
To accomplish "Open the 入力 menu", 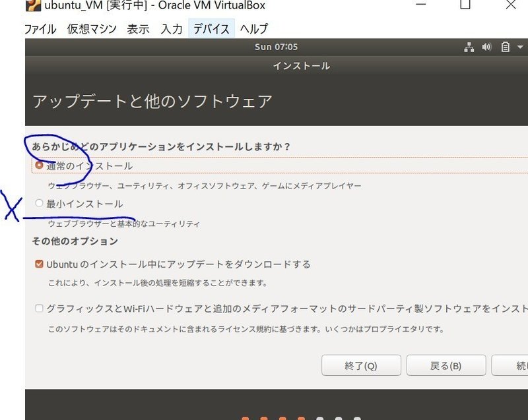I will 172,29.
